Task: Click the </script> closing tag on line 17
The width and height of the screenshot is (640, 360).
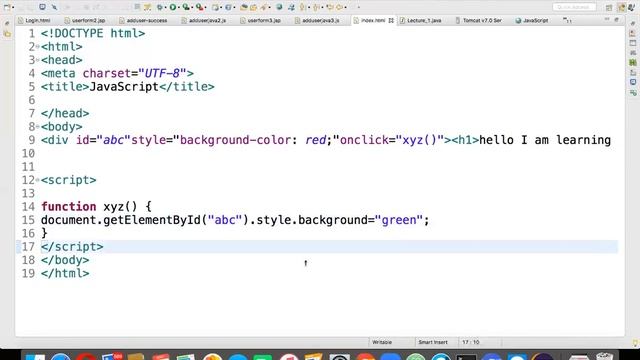Action: (72, 247)
